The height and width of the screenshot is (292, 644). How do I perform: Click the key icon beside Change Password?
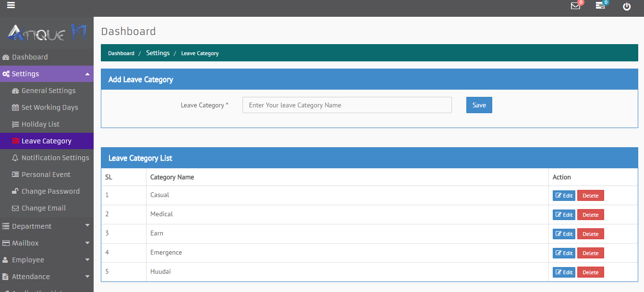coord(16,191)
